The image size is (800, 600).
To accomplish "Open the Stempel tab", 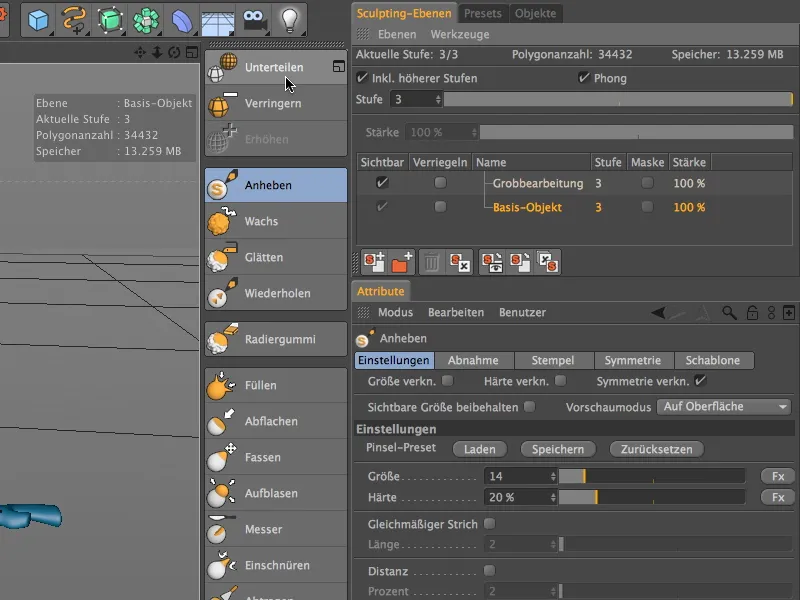I will point(553,360).
